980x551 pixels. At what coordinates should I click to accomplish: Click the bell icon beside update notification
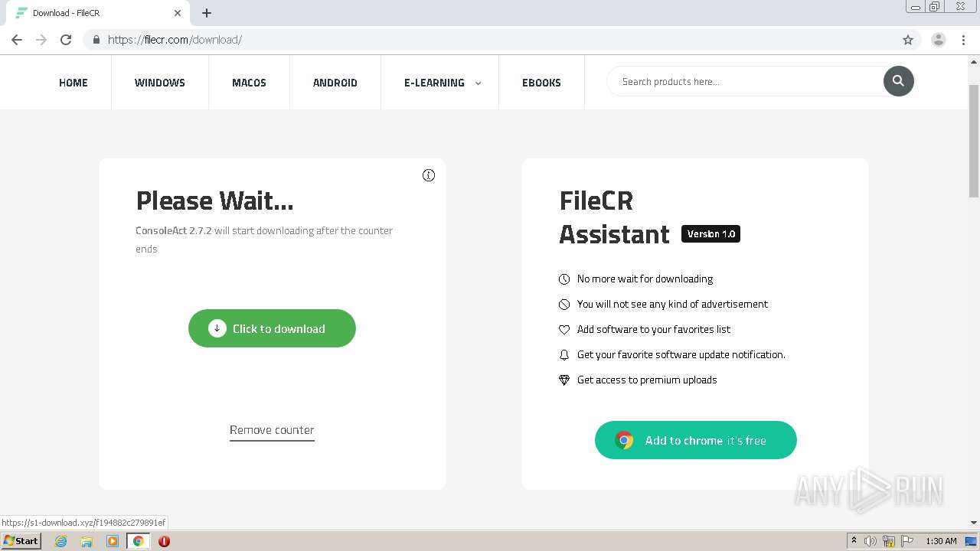pos(564,355)
